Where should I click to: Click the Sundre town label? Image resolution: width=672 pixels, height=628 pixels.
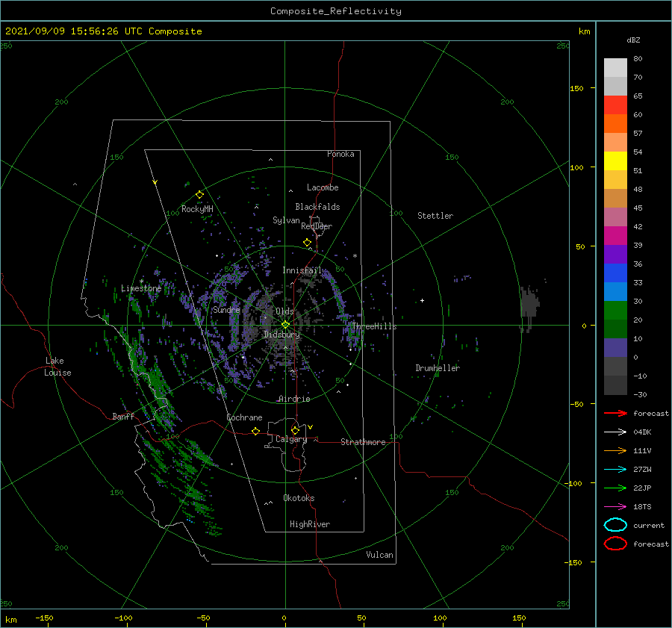click(x=226, y=310)
